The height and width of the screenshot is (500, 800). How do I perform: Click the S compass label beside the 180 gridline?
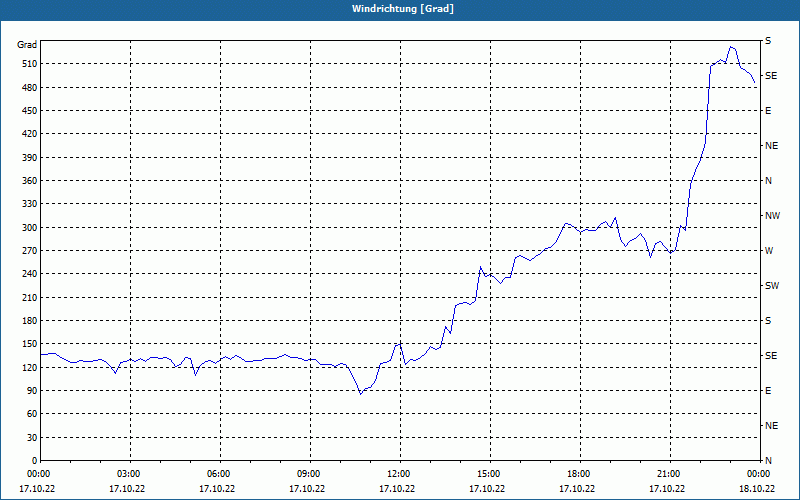(x=768, y=321)
